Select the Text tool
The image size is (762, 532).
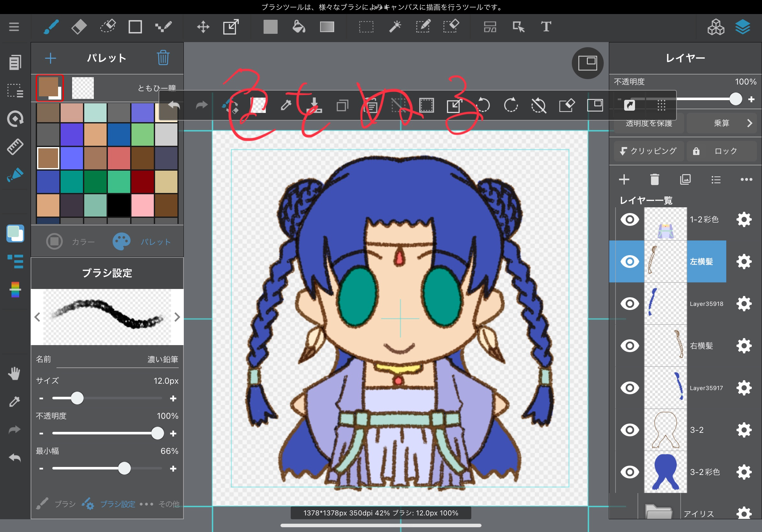546,26
